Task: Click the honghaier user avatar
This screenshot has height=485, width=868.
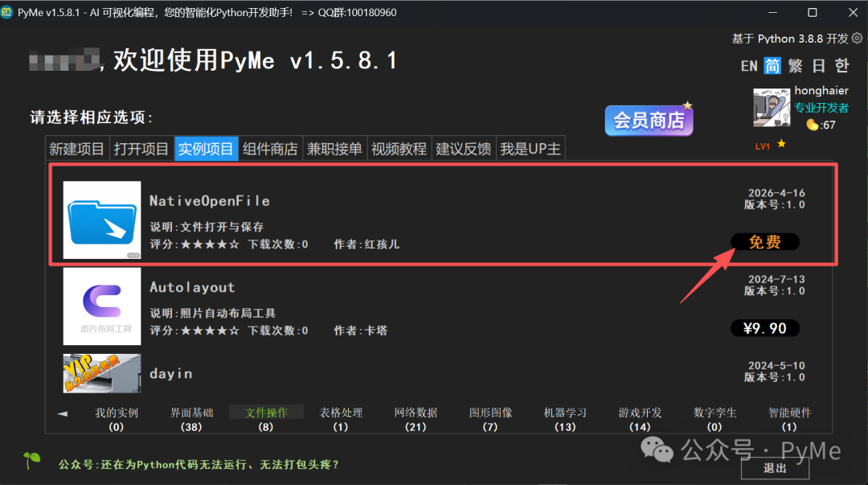Action: (x=771, y=108)
